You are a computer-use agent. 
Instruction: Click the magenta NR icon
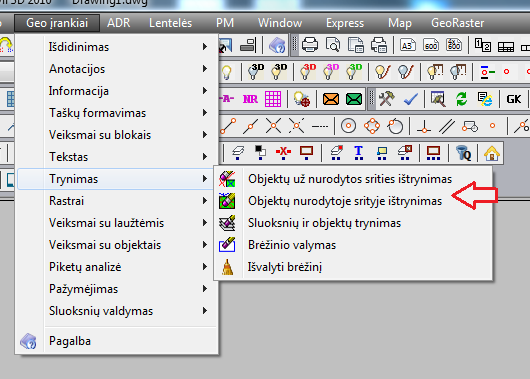pyautogui.click(x=250, y=99)
